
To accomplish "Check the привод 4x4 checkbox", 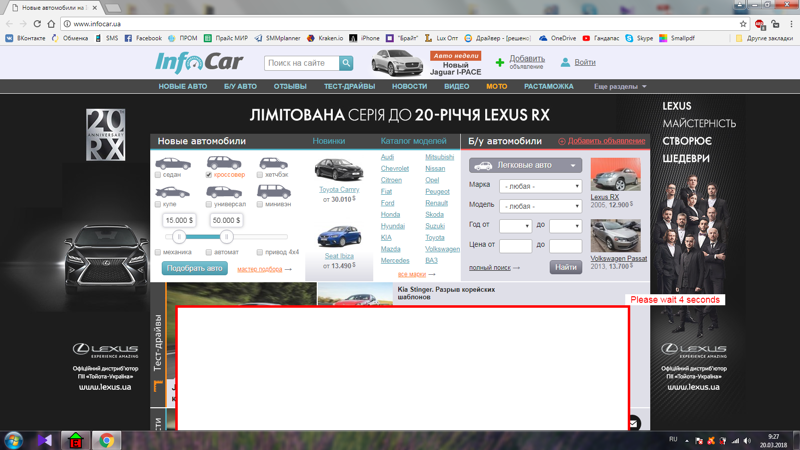I will click(x=260, y=252).
